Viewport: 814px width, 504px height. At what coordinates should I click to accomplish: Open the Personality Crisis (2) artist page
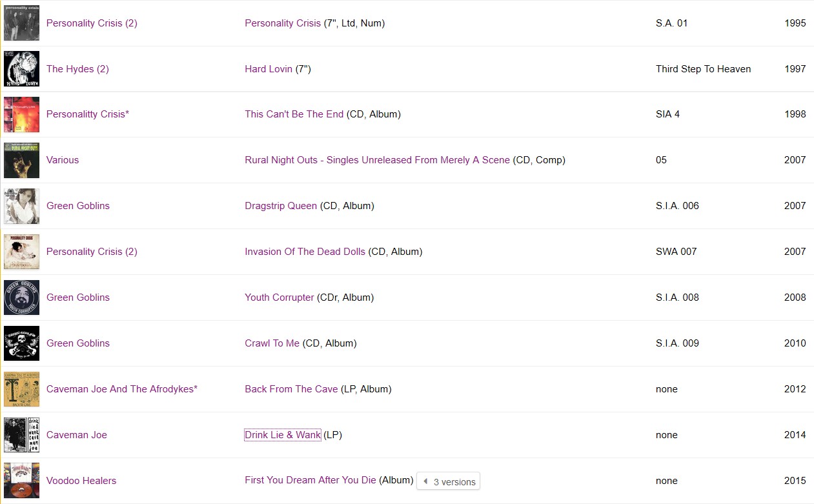[92, 23]
